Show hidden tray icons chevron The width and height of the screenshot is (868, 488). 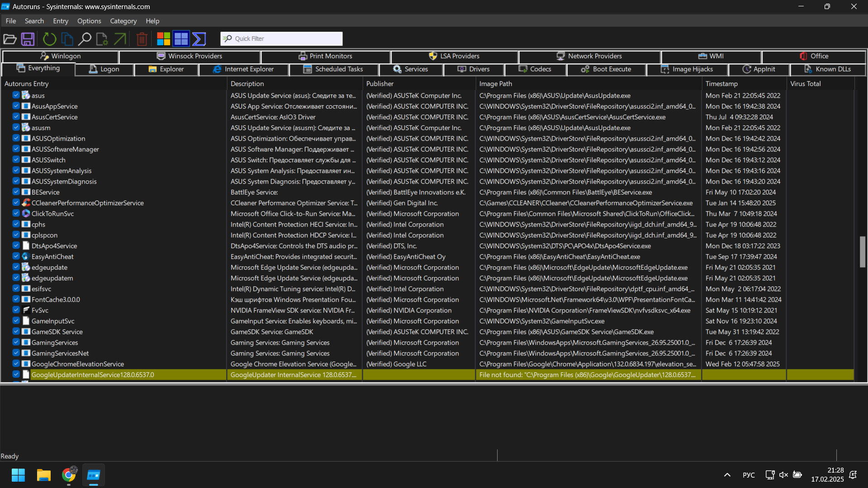click(727, 475)
